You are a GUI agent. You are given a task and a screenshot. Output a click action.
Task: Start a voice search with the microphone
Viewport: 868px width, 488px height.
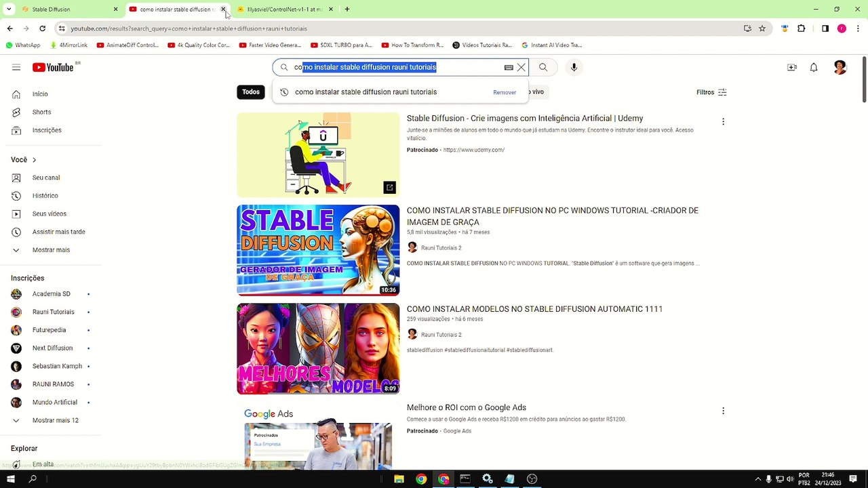click(574, 67)
